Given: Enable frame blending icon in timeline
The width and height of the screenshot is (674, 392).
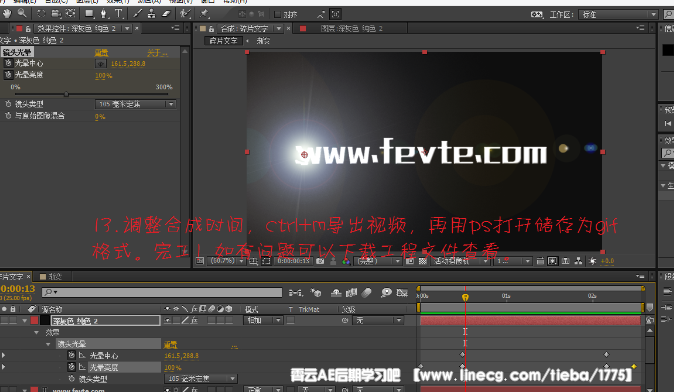Looking at the screenshot, I should 351,293.
